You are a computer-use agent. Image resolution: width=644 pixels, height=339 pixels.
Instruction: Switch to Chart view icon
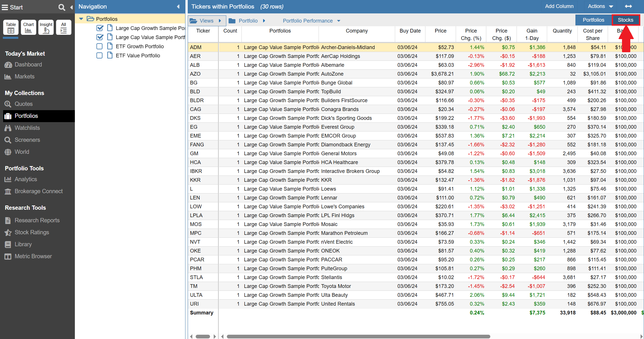point(29,27)
